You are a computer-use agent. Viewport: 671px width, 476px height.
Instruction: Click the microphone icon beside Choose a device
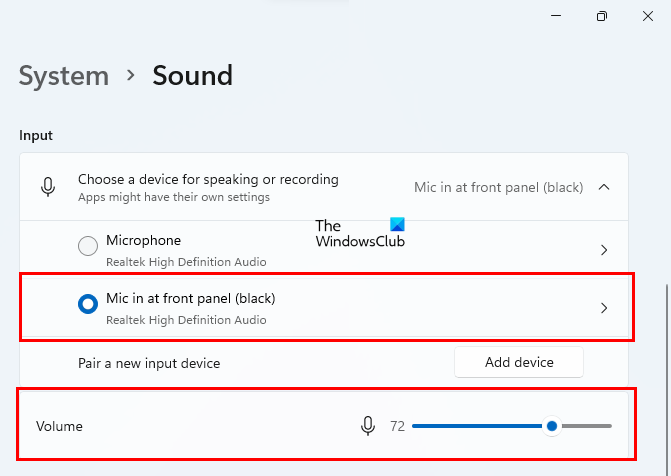[47, 186]
